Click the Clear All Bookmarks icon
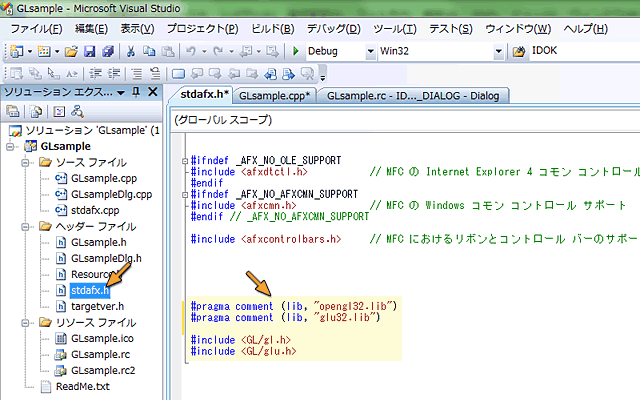Image resolution: width=640 pixels, height=400 pixels. click(307, 74)
